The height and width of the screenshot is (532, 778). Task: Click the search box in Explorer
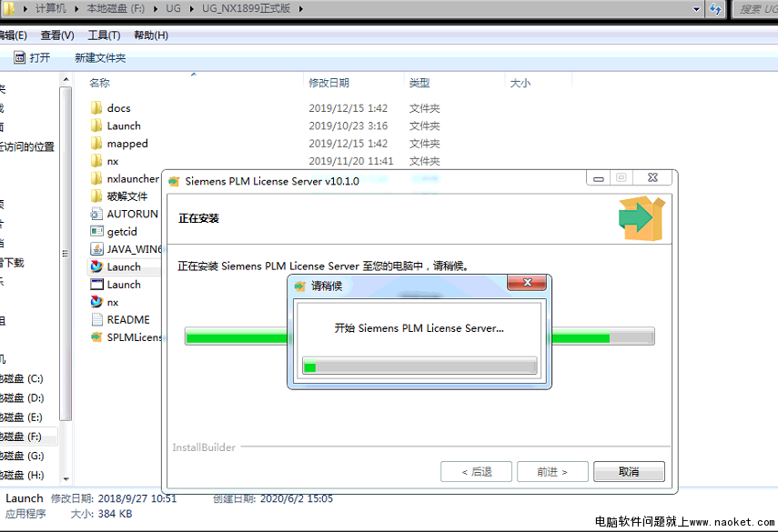coord(756,9)
